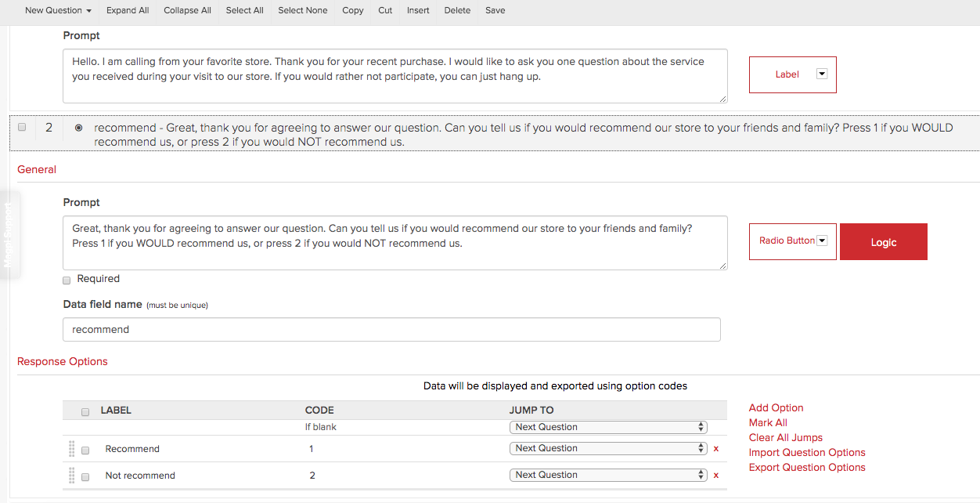The height and width of the screenshot is (503, 980).
Task: Click Save in the top toolbar
Action: [x=495, y=10]
